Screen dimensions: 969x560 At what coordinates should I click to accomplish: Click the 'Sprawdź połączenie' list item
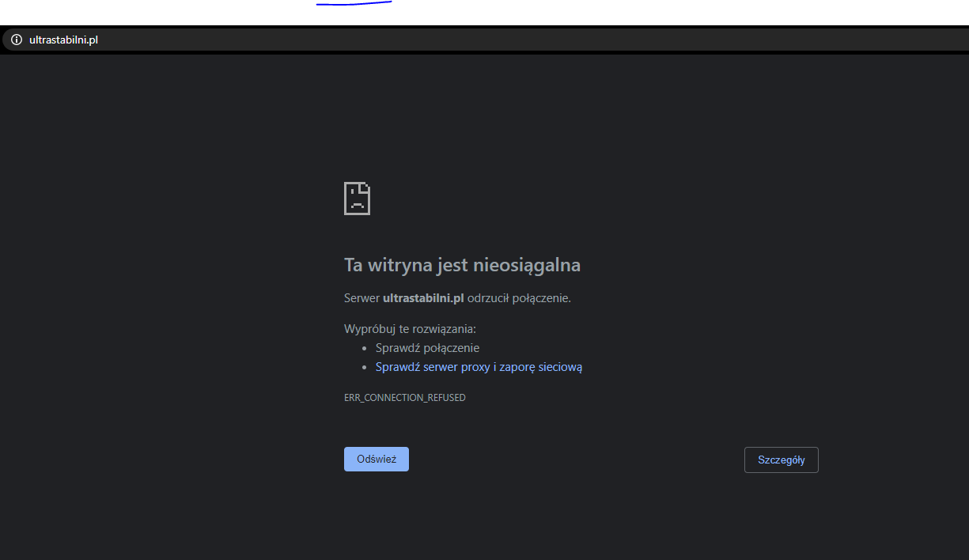tap(427, 348)
